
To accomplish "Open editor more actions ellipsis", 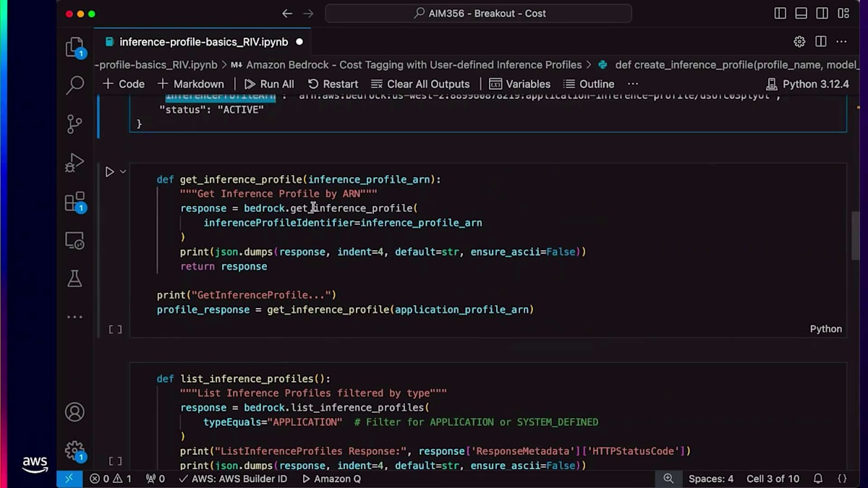I will click(x=841, y=42).
